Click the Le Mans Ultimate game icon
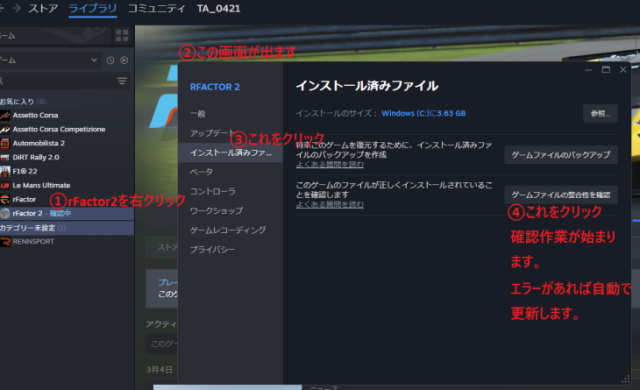The width and height of the screenshot is (640, 390). [5, 186]
